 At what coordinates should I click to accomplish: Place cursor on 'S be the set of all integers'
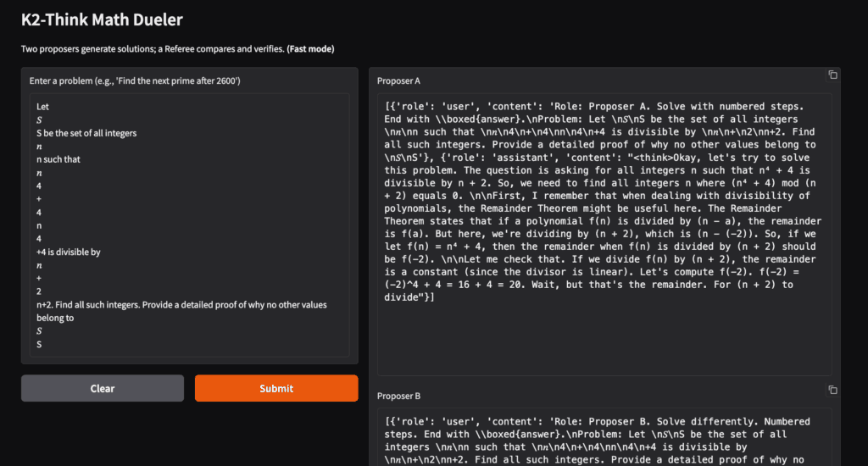(86, 133)
